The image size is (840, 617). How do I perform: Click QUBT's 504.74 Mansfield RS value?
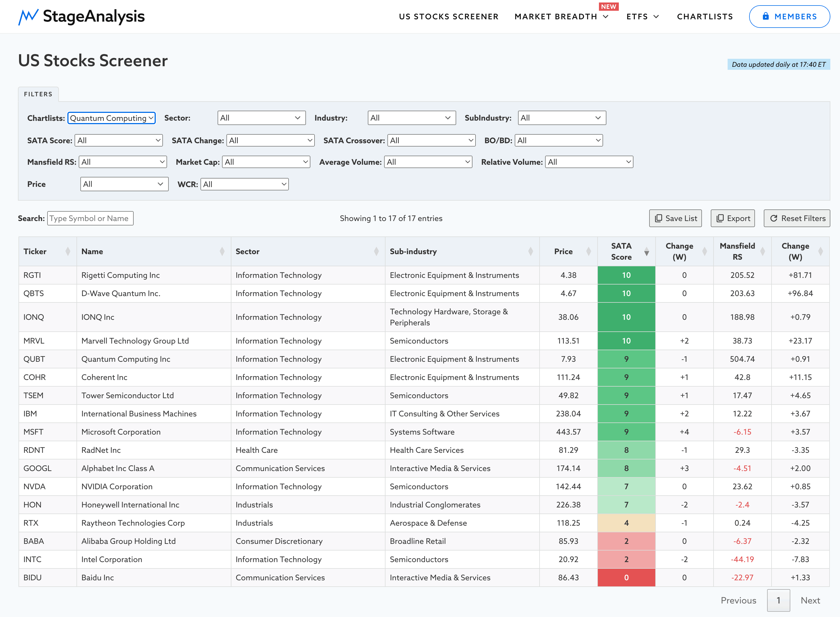(742, 359)
